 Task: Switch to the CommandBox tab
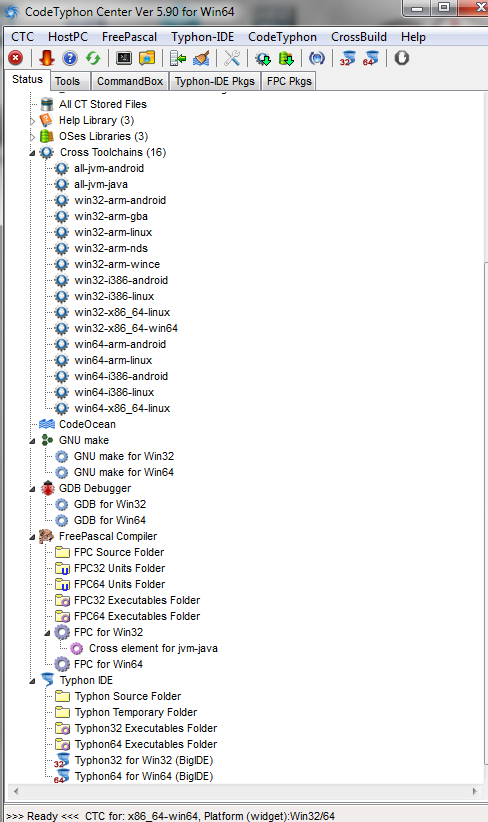coord(130,81)
